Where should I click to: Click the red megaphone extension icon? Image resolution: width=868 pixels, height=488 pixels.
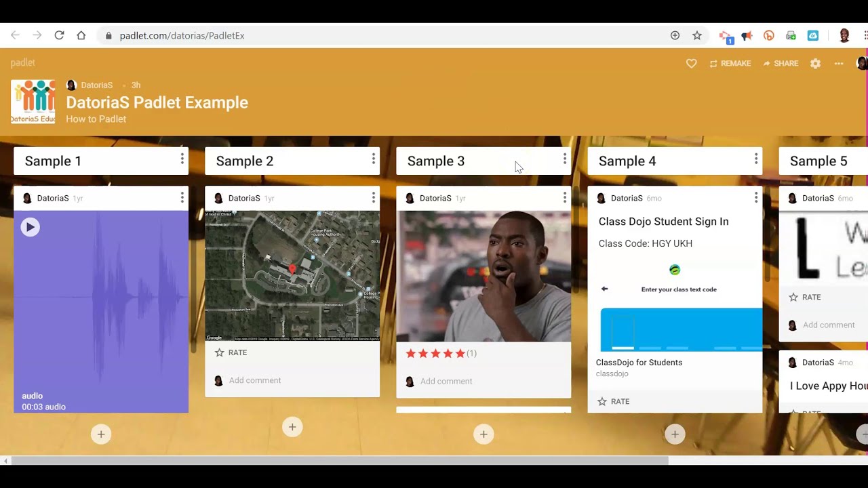pos(747,35)
